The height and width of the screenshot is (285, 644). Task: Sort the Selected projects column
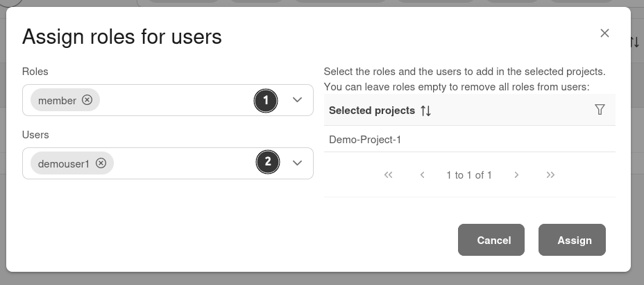[x=426, y=111]
